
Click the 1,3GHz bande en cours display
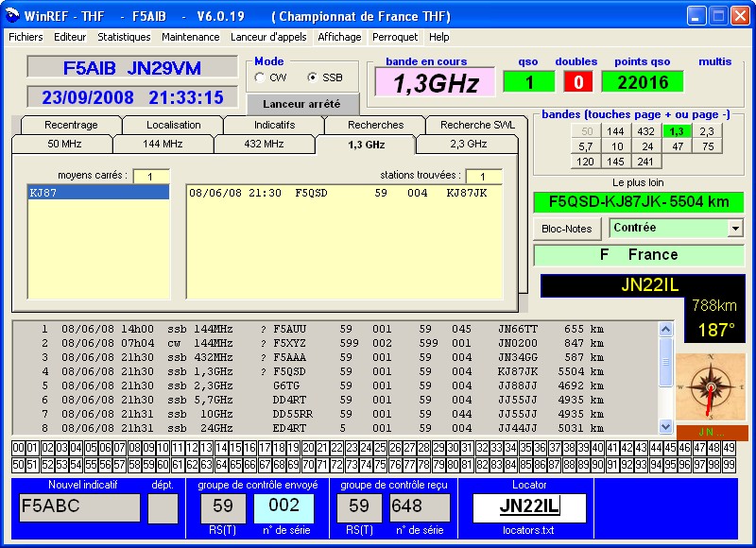point(435,82)
